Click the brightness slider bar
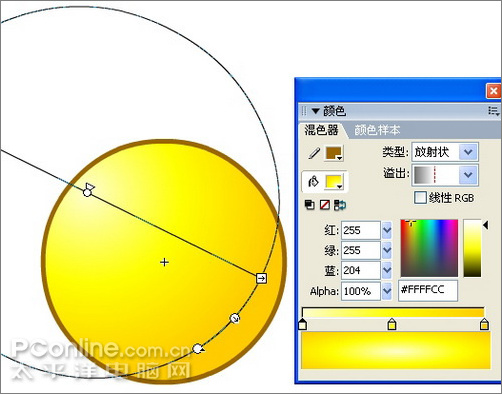The height and width of the screenshot is (394, 502). click(x=472, y=248)
